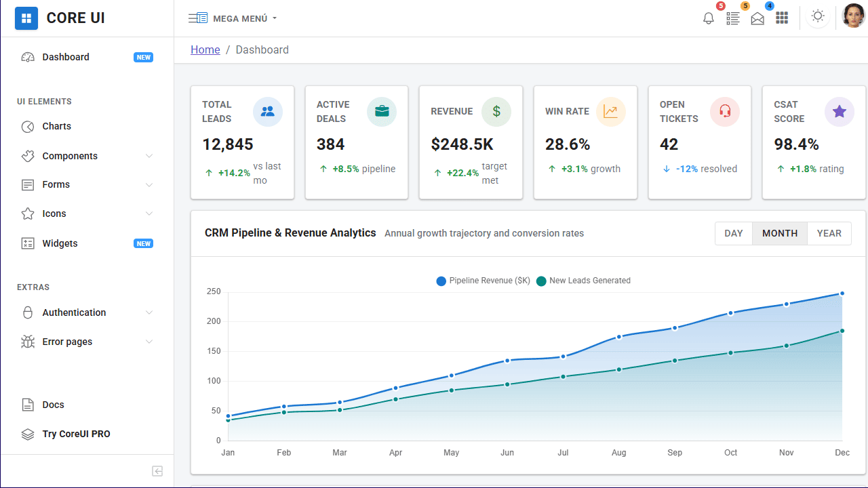Toggle the light/dark theme sun button

818,17
